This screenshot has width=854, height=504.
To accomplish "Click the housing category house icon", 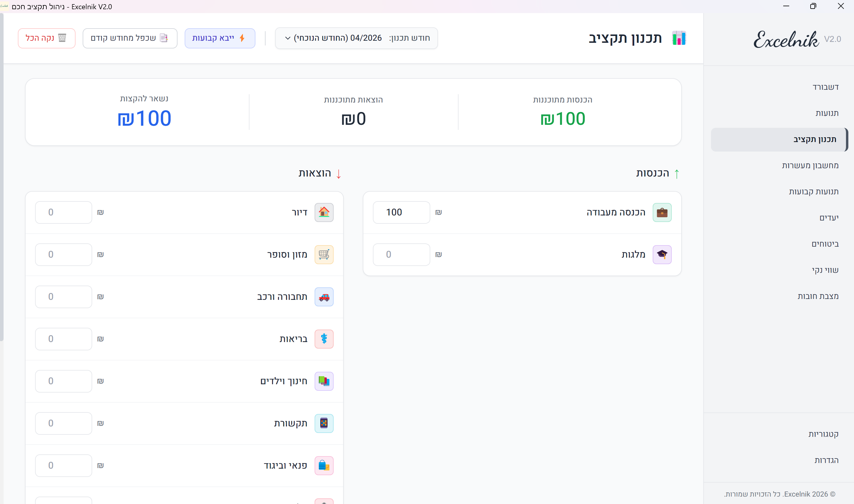I will pyautogui.click(x=324, y=212).
